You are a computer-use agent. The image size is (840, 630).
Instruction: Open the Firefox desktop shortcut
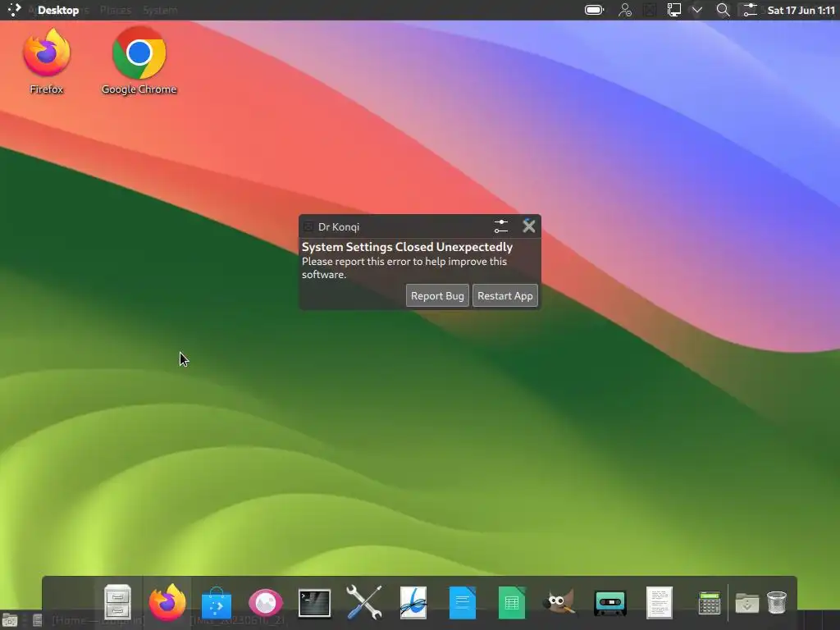coord(47,62)
